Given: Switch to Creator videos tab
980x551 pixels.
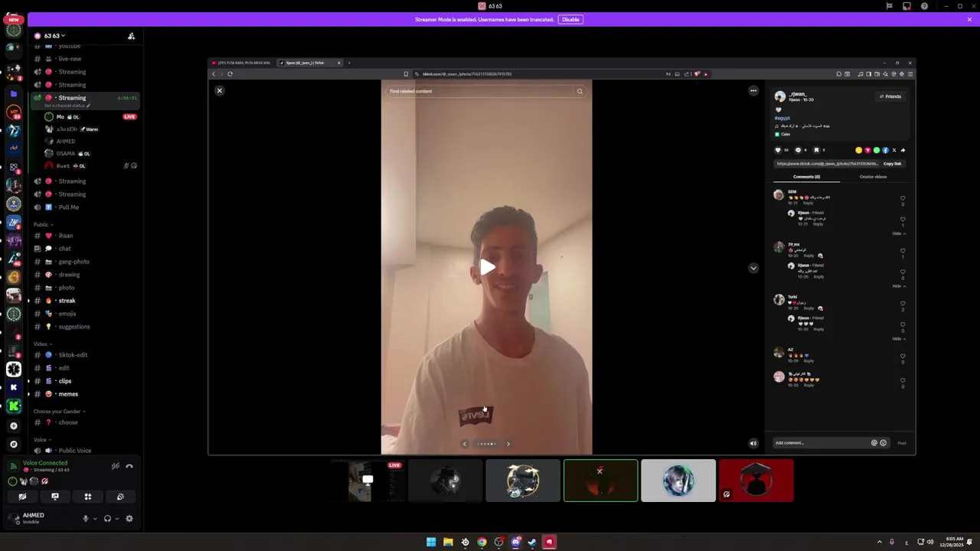Looking at the screenshot, I should tap(873, 177).
